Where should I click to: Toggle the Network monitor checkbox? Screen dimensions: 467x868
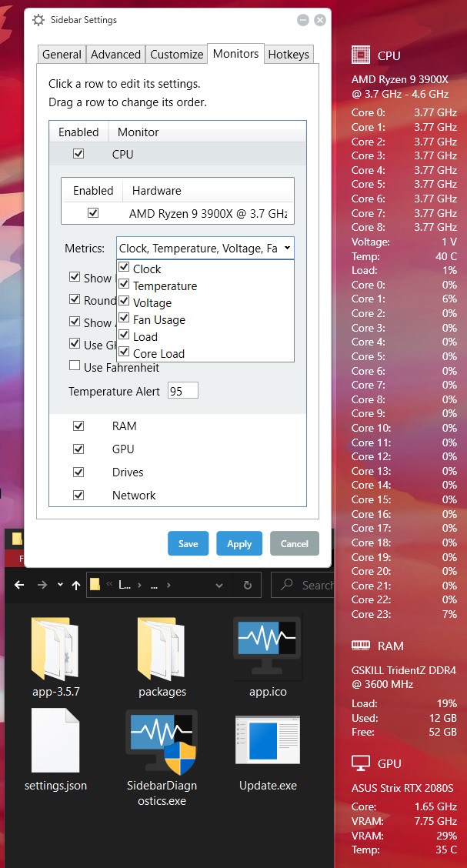click(78, 495)
